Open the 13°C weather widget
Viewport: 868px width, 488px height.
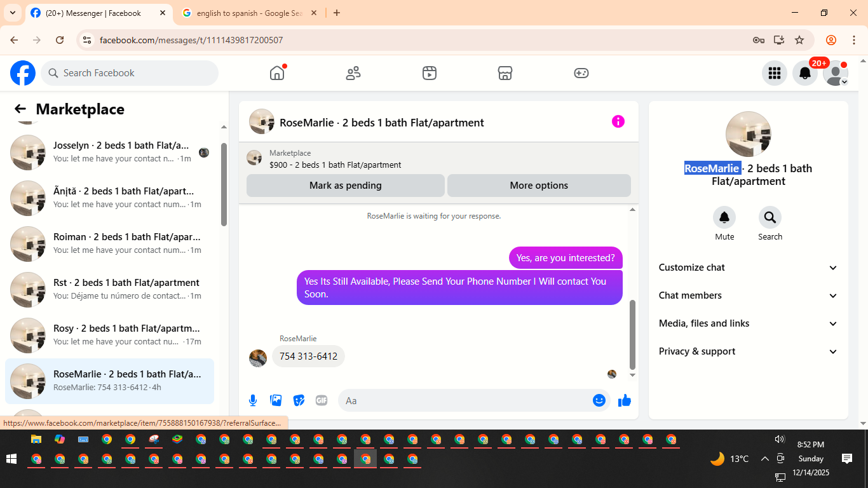tap(729, 458)
